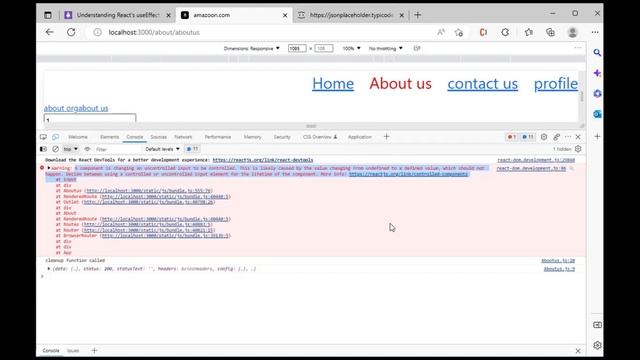Open DevTools settings gear
Viewport: 640px width, 360px height.
click(544, 137)
